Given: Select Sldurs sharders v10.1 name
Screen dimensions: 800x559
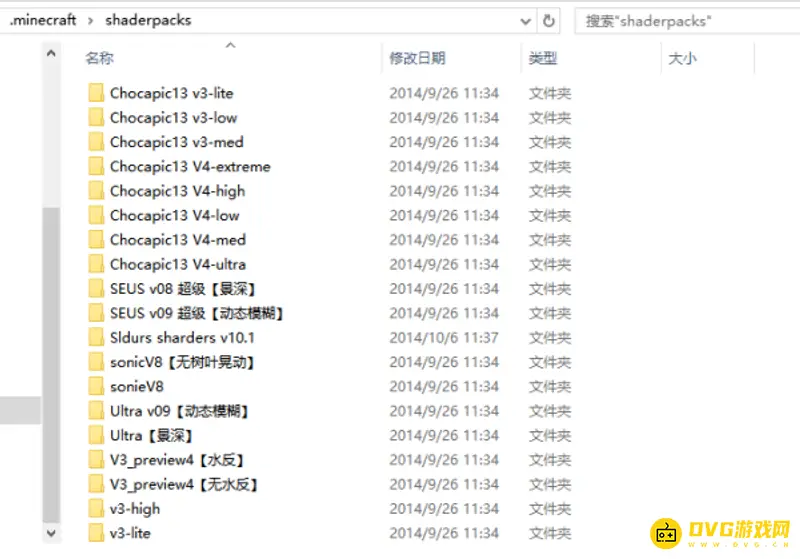Looking at the screenshot, I should pyautogui.click(x=182, y=338).
